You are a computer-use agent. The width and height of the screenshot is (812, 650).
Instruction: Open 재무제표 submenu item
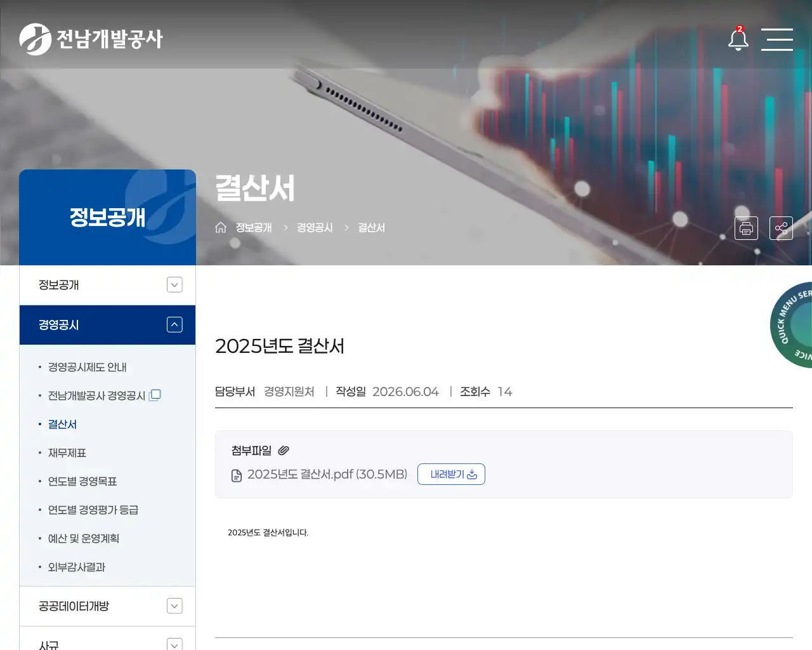click(x=67, y=453)
